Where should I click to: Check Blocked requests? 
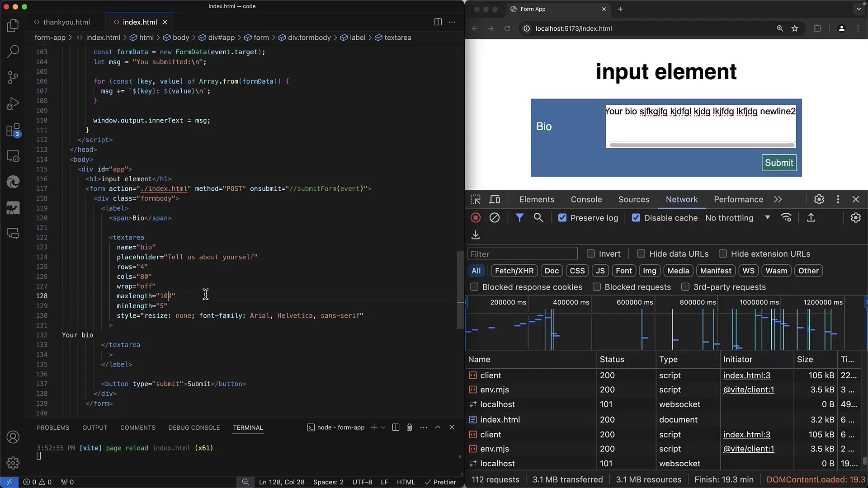point(597,287)
